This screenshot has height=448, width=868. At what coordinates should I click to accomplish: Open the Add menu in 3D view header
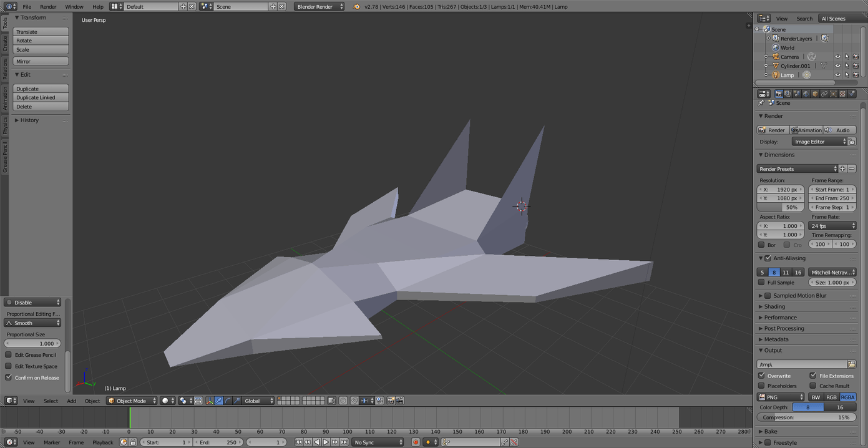click(x=72, y=401)
